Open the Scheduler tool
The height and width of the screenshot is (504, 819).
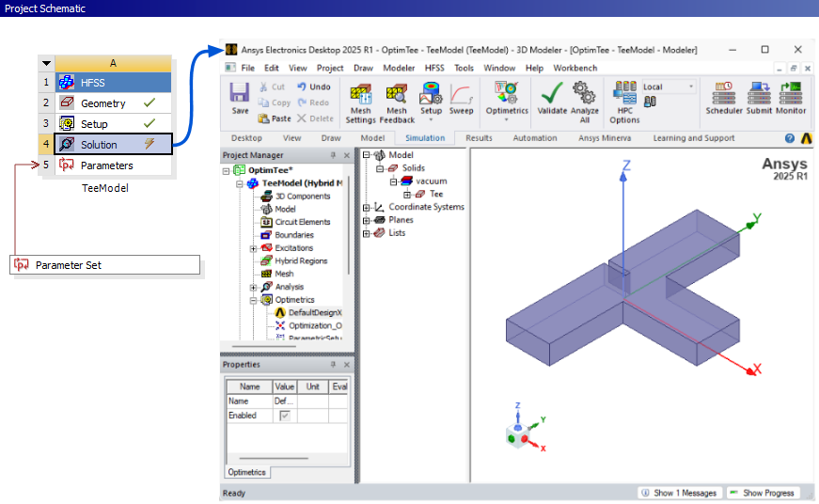point(724,98)
